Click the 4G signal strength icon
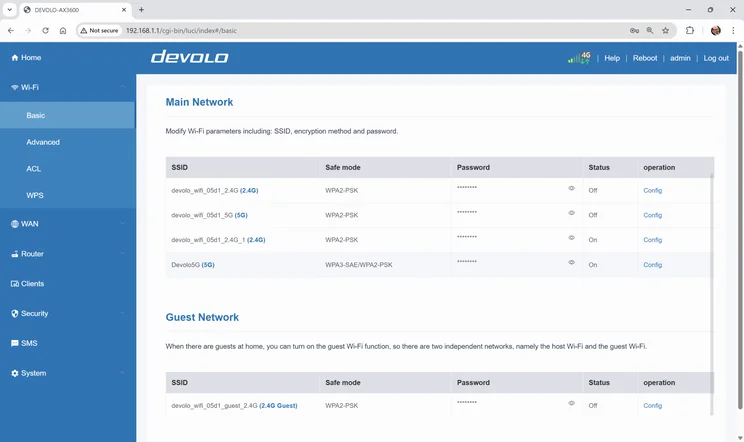 click(x=579, y=58)
